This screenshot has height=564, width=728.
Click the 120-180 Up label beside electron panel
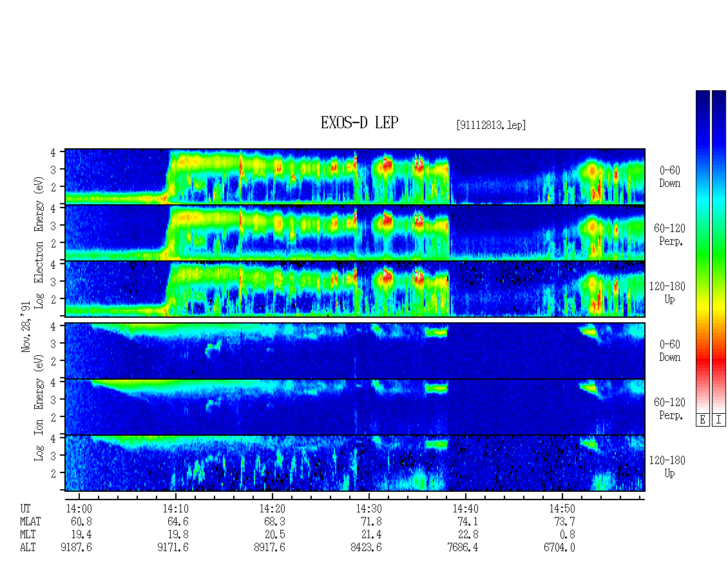pos(667,293)
